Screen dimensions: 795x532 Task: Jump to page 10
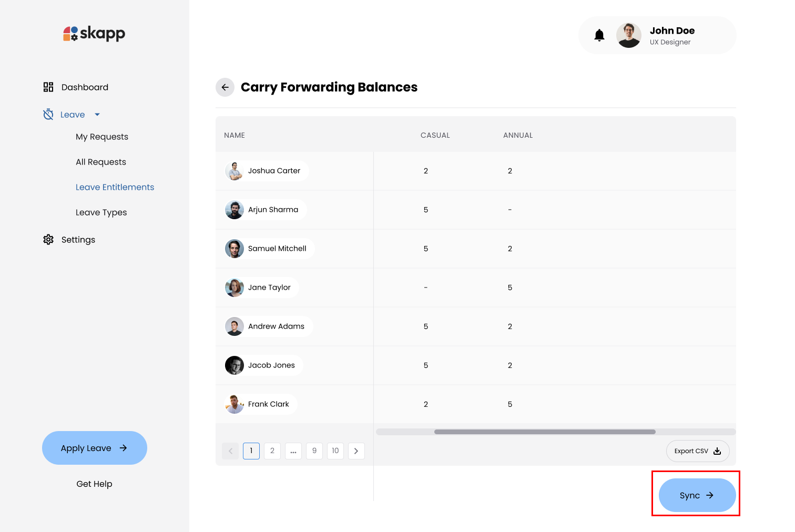coord(335,451)
